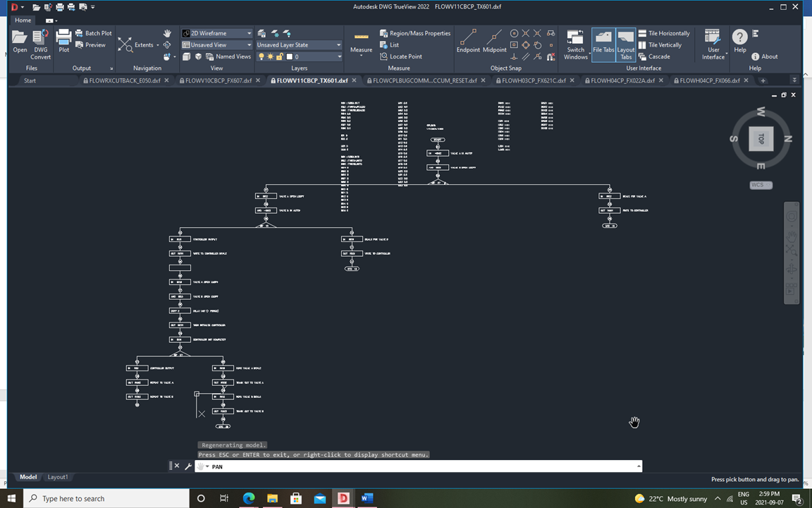Select the Home ribbon tab
This screenshot has width=812, height=508.
tap(23, 20)
